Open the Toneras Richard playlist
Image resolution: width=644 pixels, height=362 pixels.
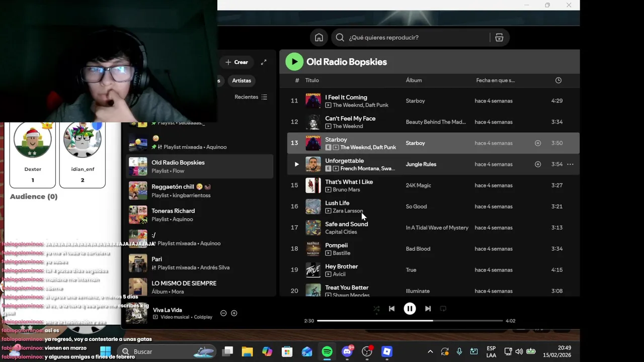(200, 215)
